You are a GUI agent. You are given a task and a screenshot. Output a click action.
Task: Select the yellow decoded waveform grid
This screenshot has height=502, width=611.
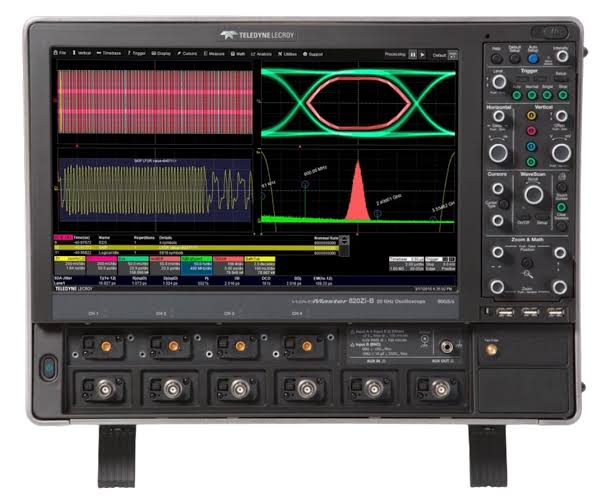pyautogui.click(x=155, y=190)
